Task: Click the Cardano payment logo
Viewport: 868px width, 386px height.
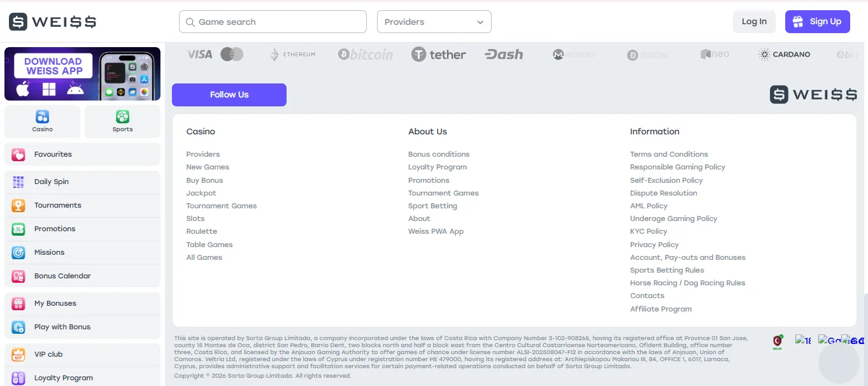Action: (785, 55)
